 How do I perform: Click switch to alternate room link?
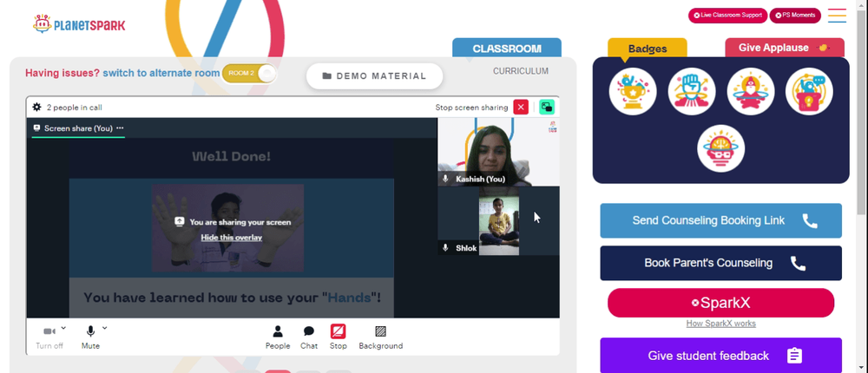161,73
